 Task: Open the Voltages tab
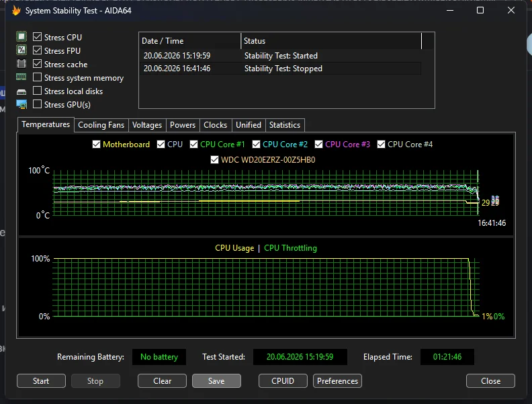(147, 125)
